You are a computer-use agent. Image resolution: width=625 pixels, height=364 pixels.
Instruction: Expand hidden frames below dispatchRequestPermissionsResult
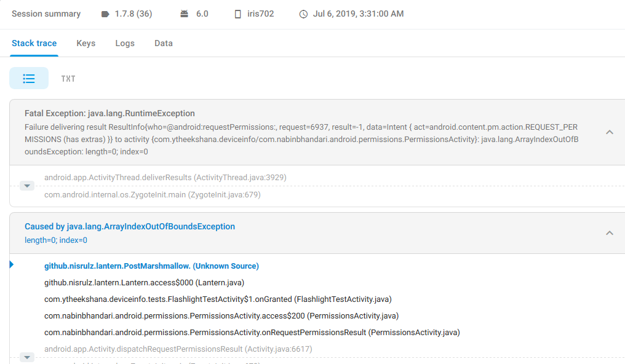click(x=27, y=357)
